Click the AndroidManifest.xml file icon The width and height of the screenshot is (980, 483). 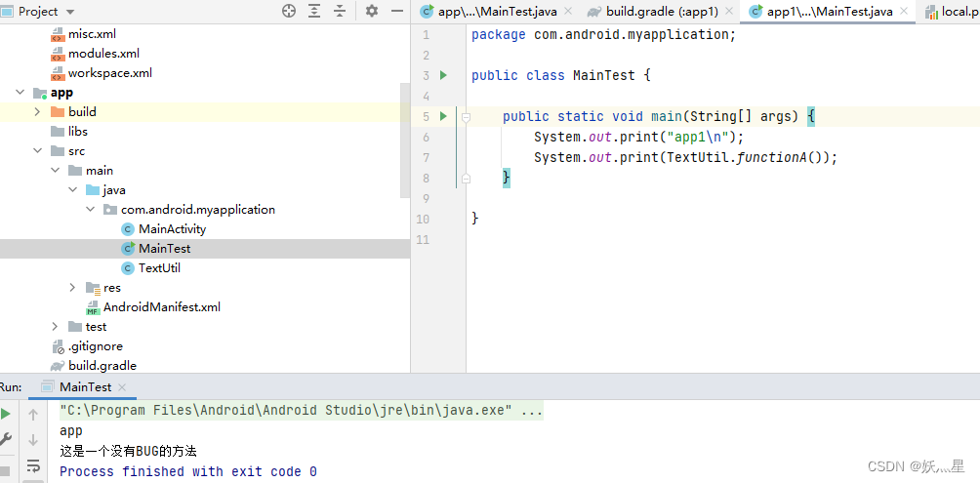93,306
